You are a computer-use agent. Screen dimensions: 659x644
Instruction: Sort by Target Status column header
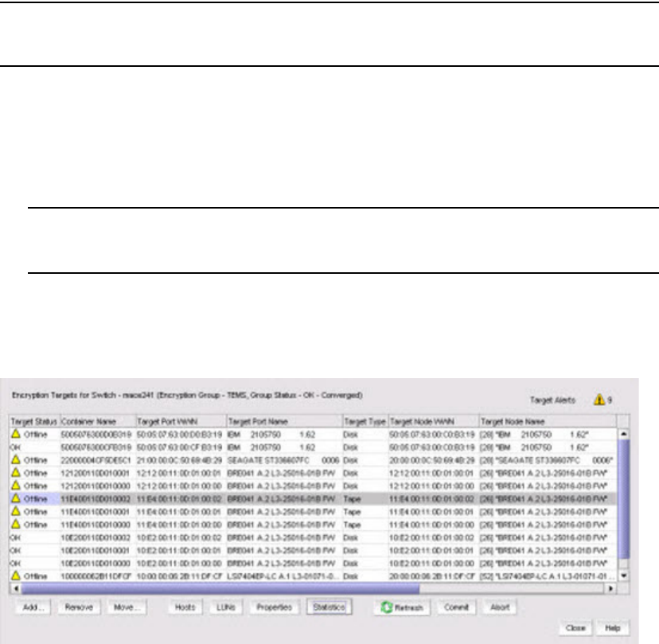pyautogui.click(x=34, y=421)
